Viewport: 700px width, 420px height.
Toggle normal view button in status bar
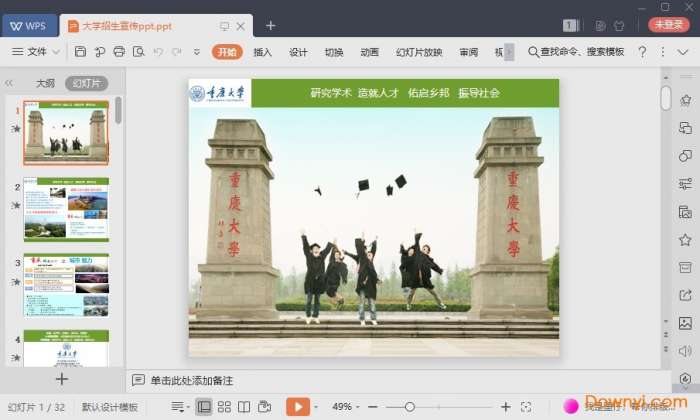204,407
